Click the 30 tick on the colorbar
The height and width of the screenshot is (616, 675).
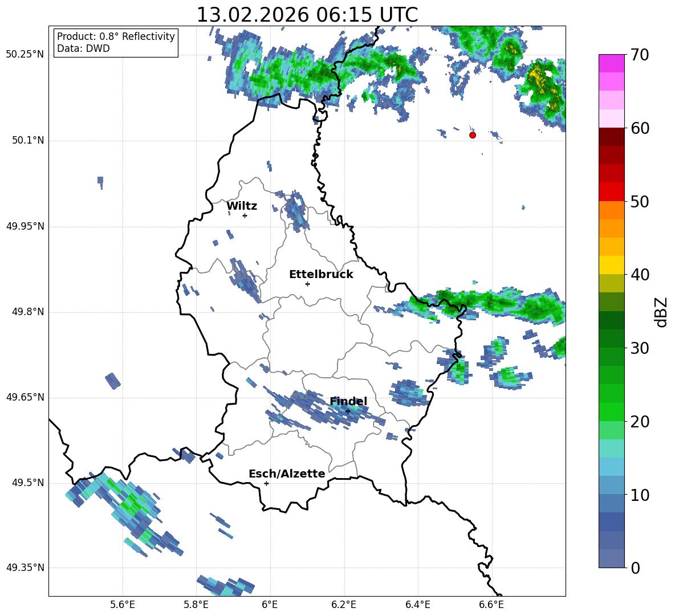(640, 348)
